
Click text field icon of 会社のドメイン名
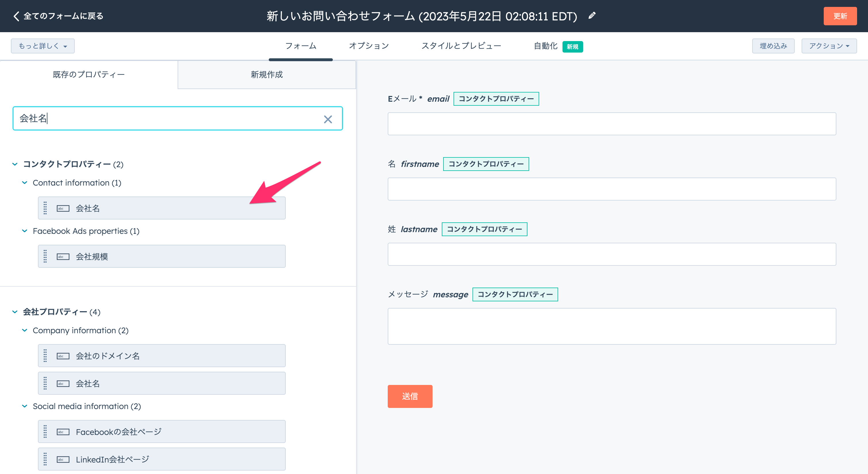(63, 356)
